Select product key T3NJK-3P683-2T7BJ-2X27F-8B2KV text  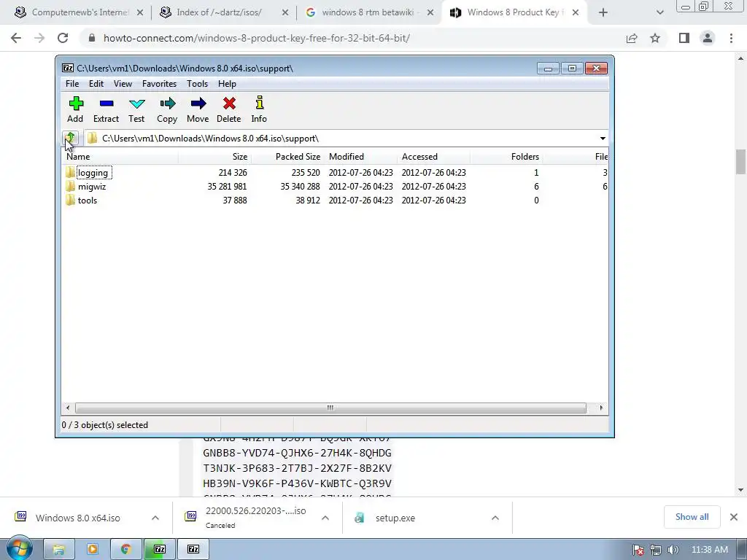point(298,468)
